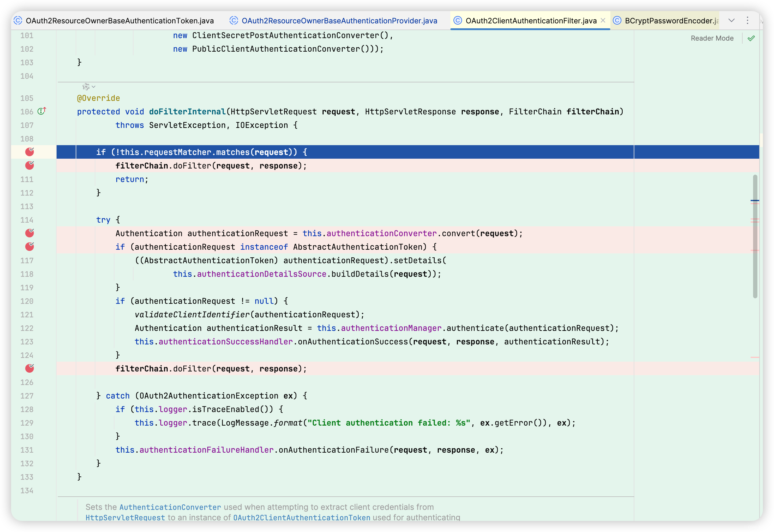This screenshot has height=532, width=774.
Task: Click the vertical editor scrollbar thumb
Action: pos(755,236)
